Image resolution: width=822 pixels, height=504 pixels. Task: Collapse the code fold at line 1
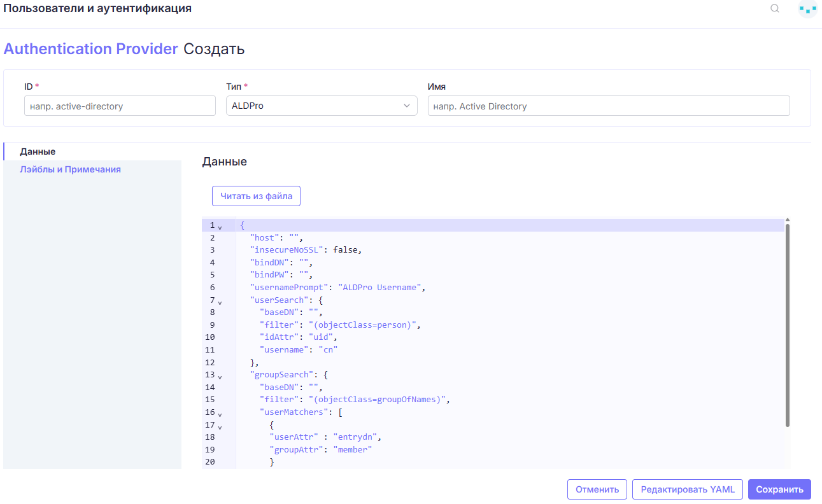(220, 227)
